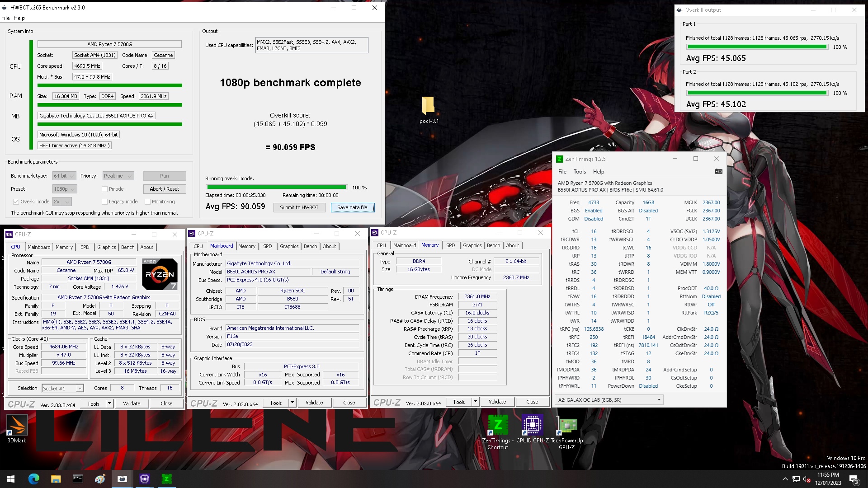
Task: Click the Part 1 progress bar
Action: [757, 47]
